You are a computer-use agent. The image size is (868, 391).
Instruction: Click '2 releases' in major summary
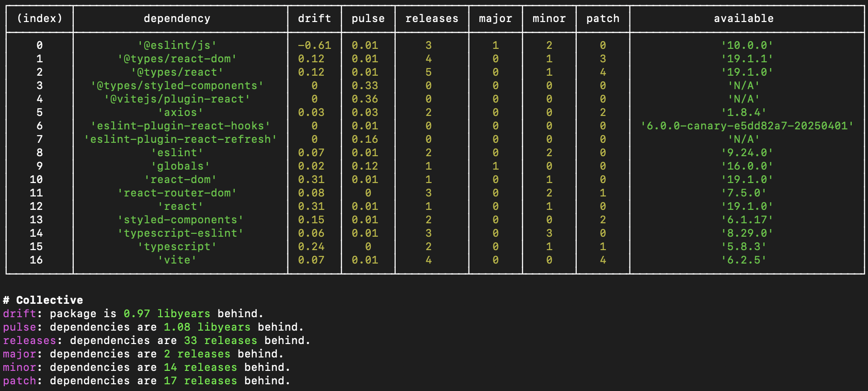point(197,354)
